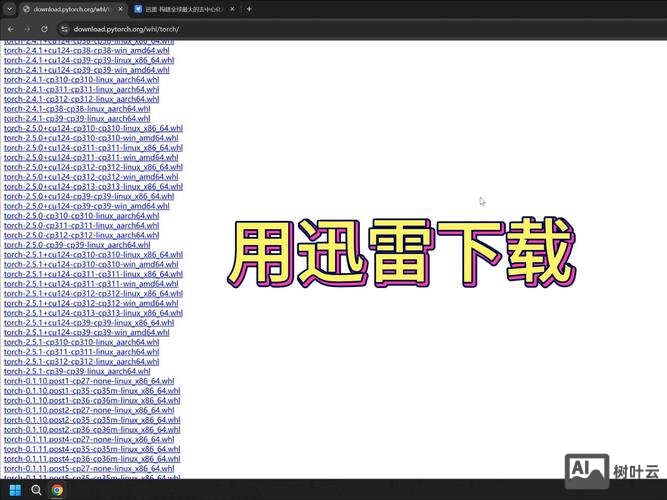
Task: Click the address bar URL field
Action: (x=126, y=29)
